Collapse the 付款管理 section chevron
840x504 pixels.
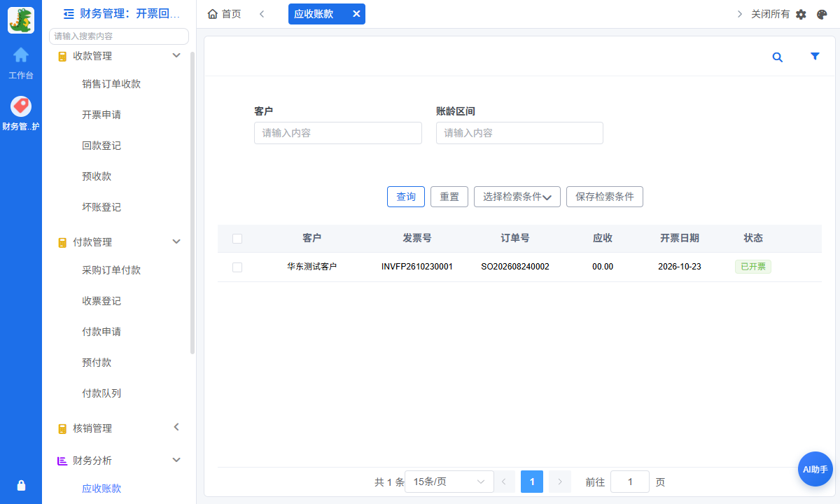pyautogui.click(x=176, y=241)
